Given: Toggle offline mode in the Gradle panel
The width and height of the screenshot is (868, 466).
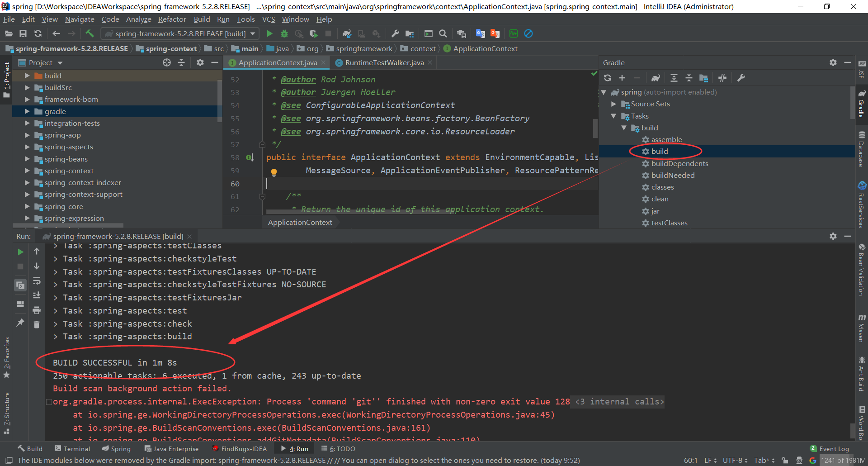Looking at the screenshot, I should [722, 78].
